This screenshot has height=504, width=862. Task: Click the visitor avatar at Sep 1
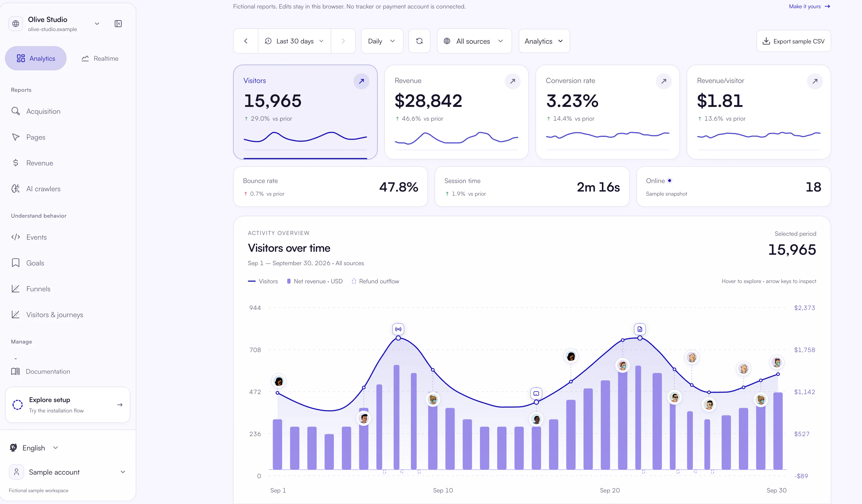point(279,381)
